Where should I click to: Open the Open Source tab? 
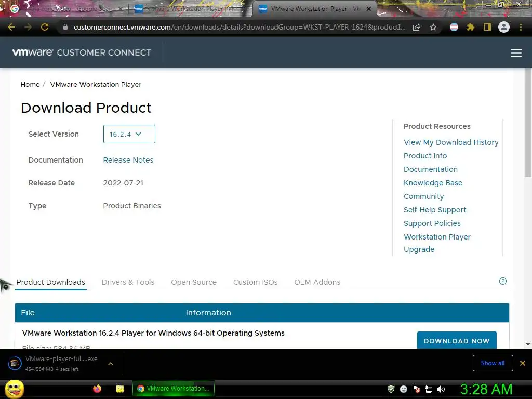pos(194,282)
